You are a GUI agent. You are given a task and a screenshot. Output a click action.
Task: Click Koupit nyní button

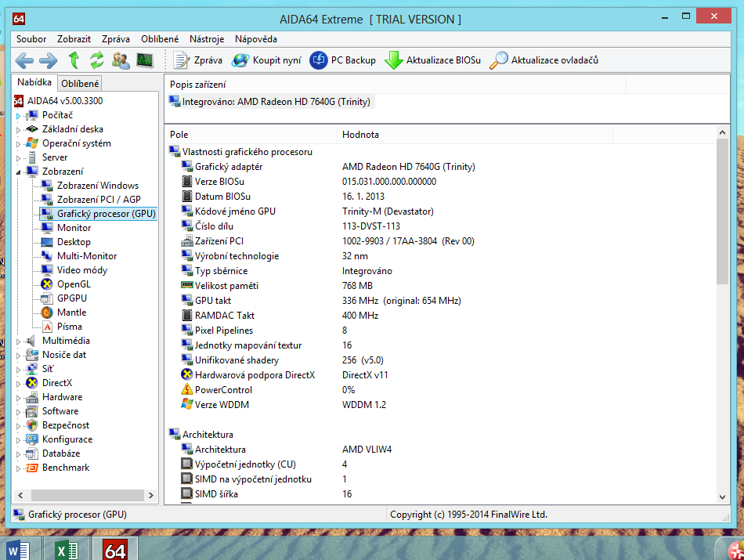tap(266, 60)
